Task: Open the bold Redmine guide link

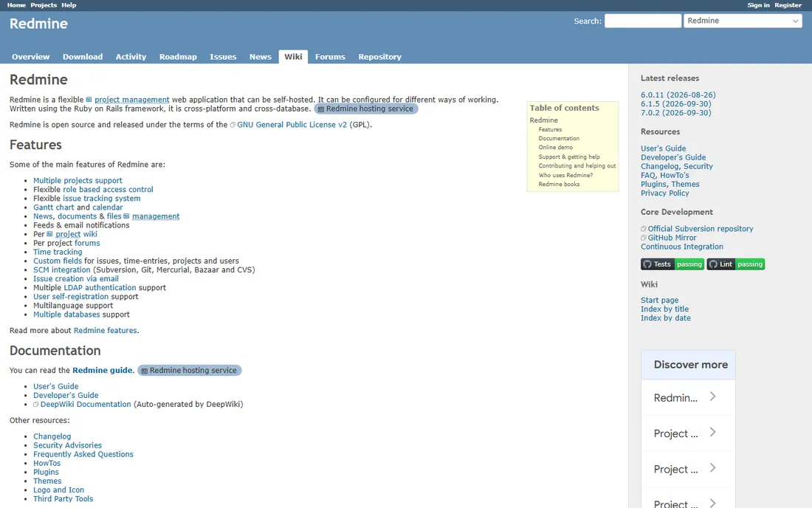Action: (x=103, y=370)
